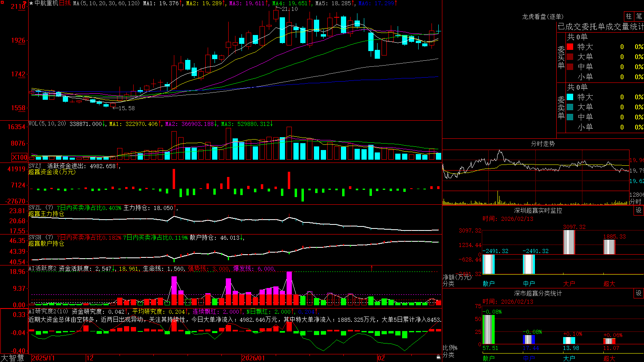644x362 pixels.
Task: Click the star favorite icon before 中航重机
Action: 31,3
